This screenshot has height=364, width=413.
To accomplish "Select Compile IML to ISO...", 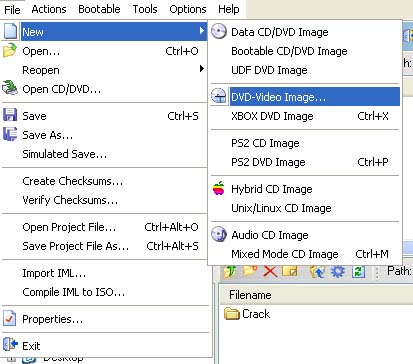I will pyautogui.click(x=104, y=292).
